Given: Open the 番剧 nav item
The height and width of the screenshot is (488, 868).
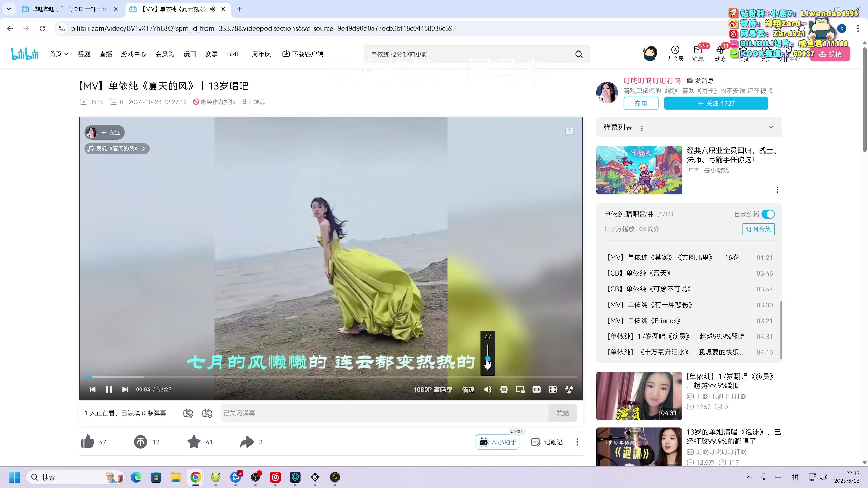Looking at the screenshot, I should pyautogui.click(x=84, y=54).
